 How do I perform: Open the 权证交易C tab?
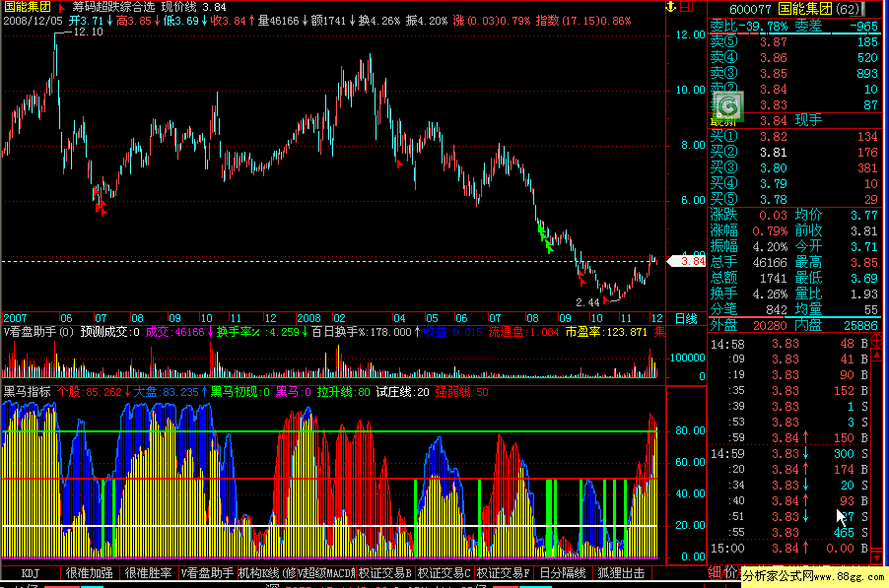pyautogui.click(x=444, y=573)
